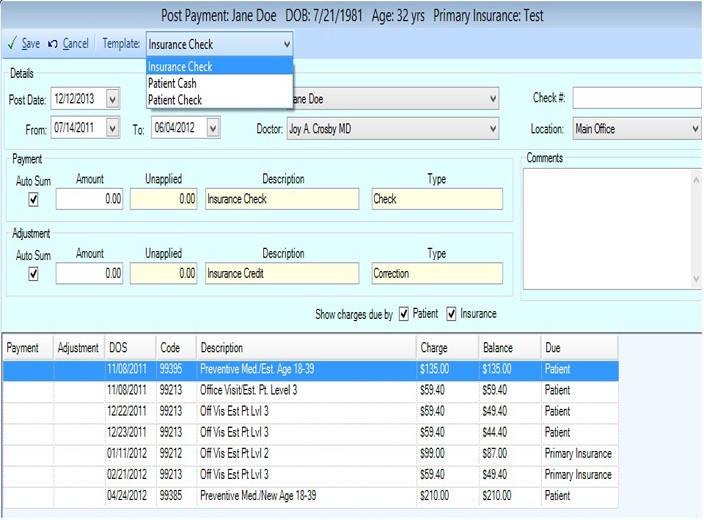
Task: Click the Cancel link in toolbar
Action: (x=75, y=44)
